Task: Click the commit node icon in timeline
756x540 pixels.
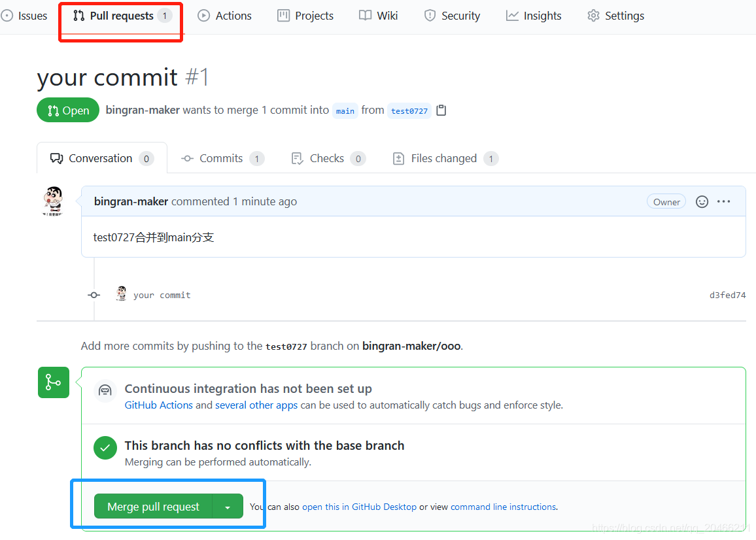Action: [x=94, y=295]
